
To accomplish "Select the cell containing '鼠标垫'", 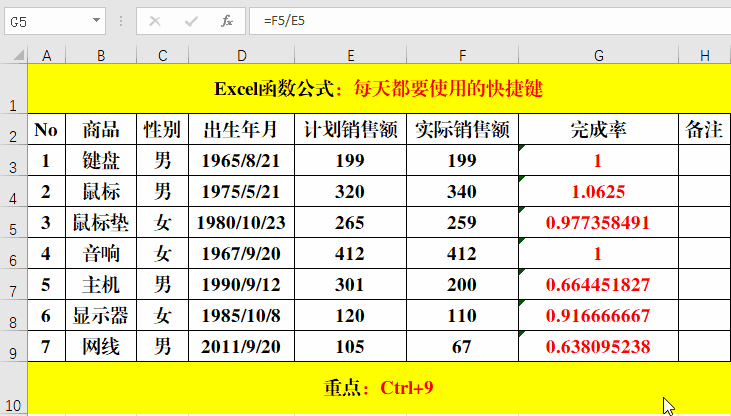I will coord(101,222).
